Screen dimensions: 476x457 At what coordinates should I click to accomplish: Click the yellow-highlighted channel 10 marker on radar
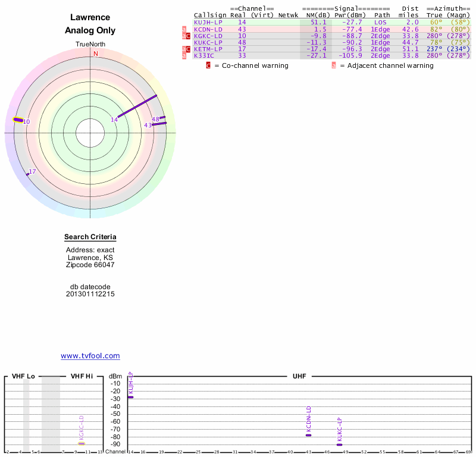coord(18,120)
